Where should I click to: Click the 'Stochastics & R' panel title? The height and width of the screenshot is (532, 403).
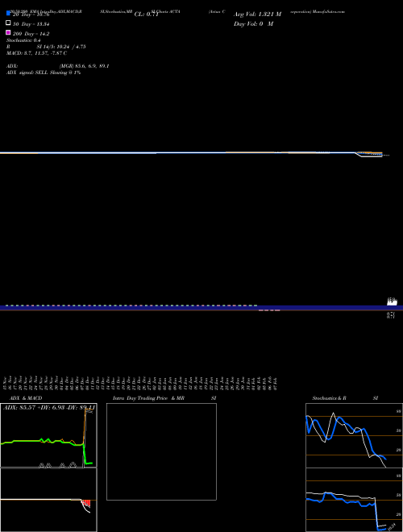coord(329,398)
